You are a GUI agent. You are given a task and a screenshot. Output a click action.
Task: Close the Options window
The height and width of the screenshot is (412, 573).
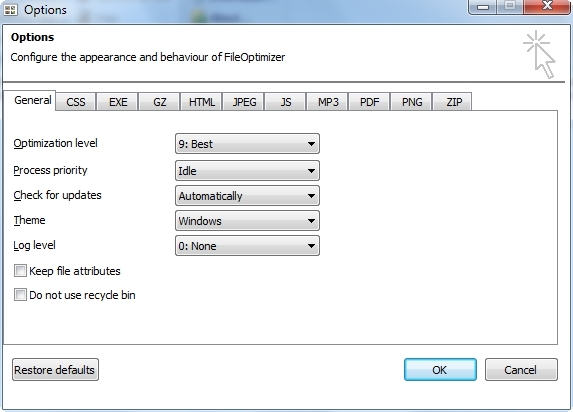click(547, 7)
